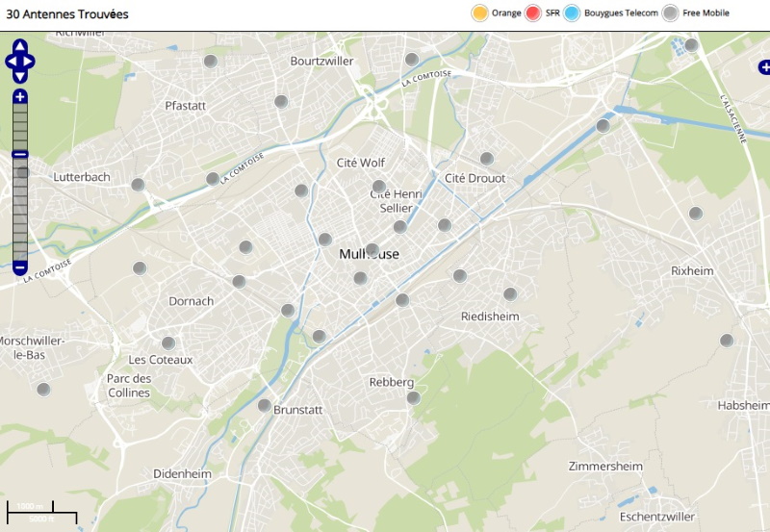Select the antenna below Morschwiller-le-Bas

click(43, 390)
